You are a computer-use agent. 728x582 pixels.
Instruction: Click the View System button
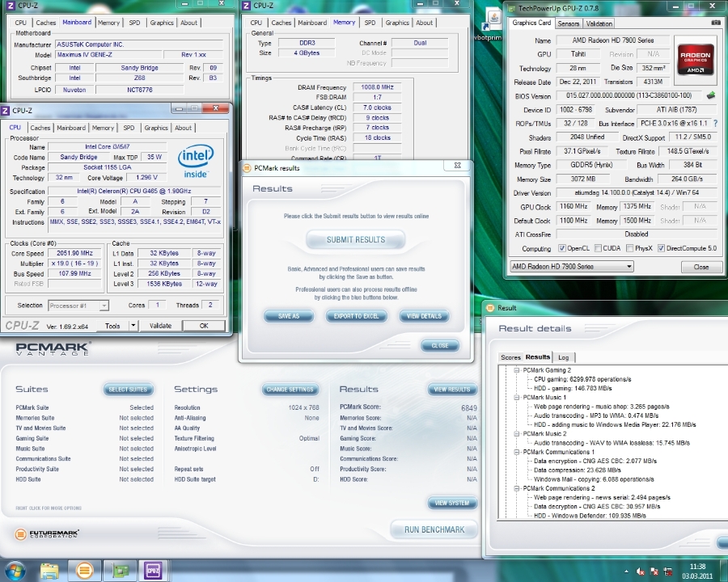(x=451, y=503)
